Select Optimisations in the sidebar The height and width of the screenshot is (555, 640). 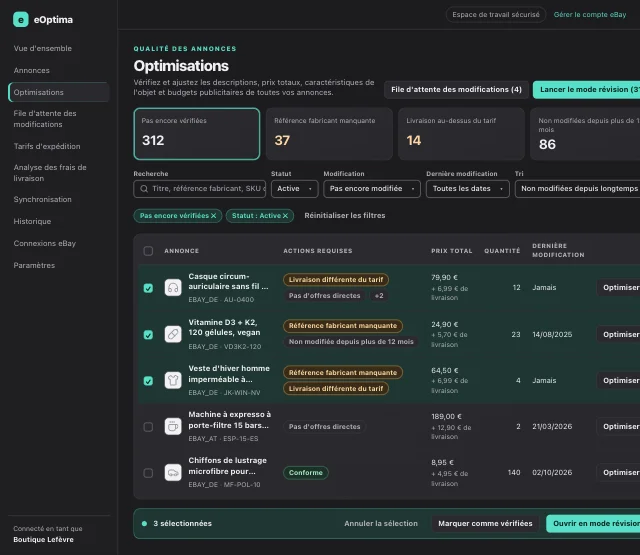(x=59, y=92)
